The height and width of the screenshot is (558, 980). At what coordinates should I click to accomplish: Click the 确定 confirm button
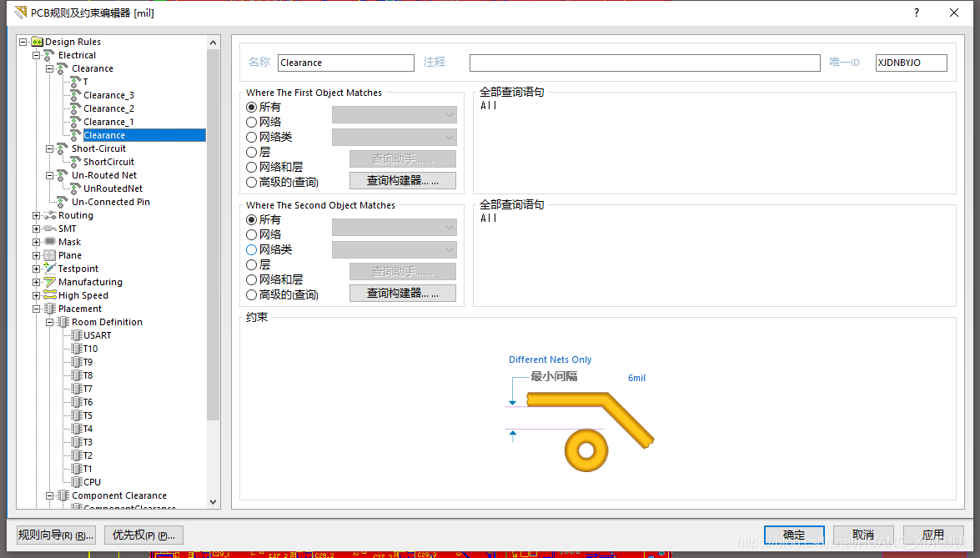[793, 535]
